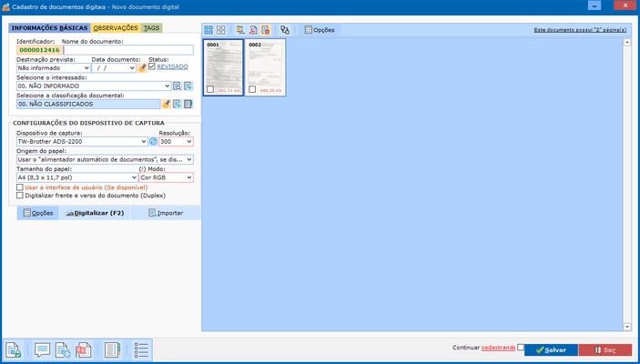Screen dimensions: 640x364
Task: Select page thumbnail 0002
Action: pos(265,67)
